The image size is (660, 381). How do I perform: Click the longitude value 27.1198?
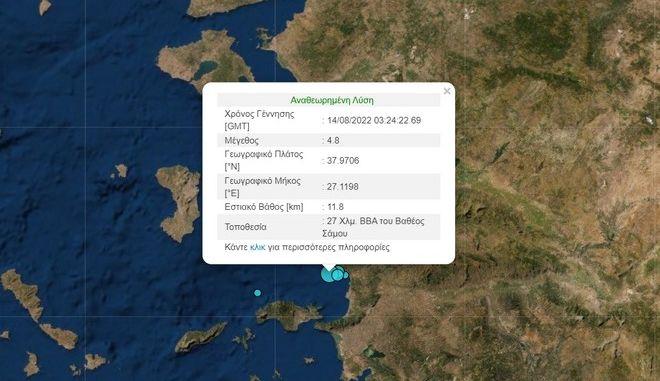click(x=343, y=187)
